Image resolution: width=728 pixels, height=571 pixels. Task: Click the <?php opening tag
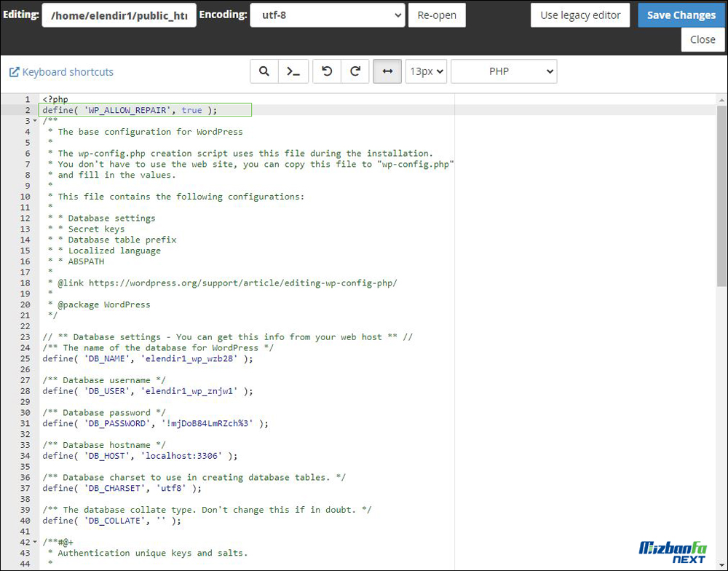coord(55,100)
